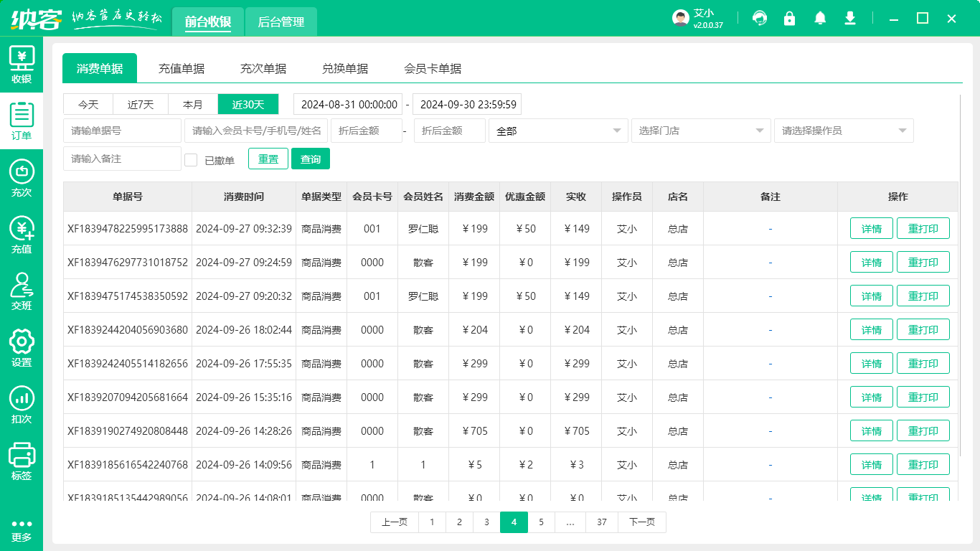Toggle the 今天 date filter
The width and height of the screenshot is (980, 551).
(x=88, y=104)
